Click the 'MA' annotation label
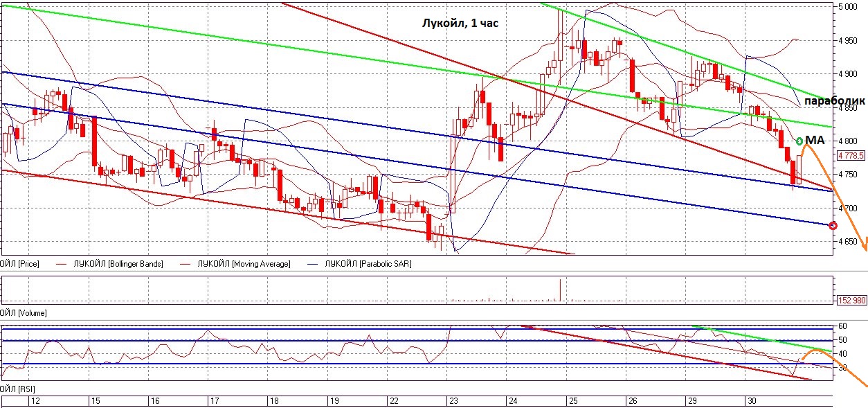The width and height of the screenshot is (868, 408). [815, 140]
